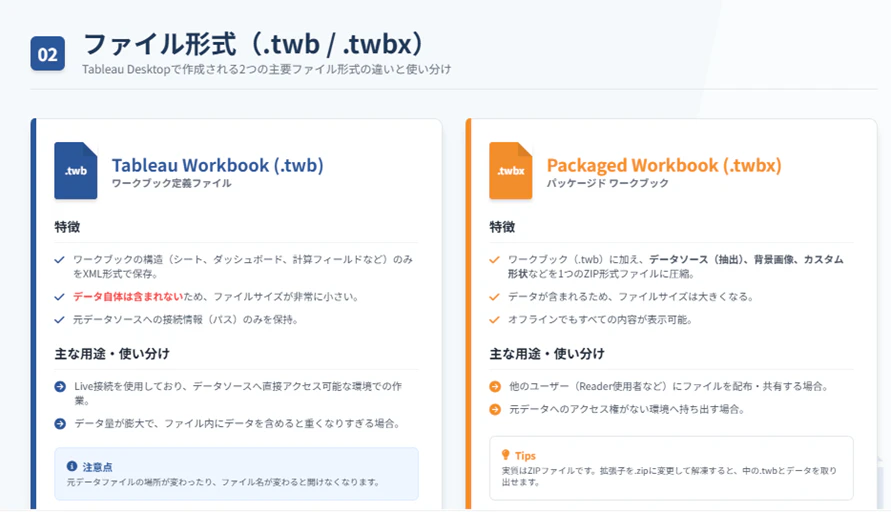
Task: Click checkmark beside データが含まれるため bullet
Action: 494,297
